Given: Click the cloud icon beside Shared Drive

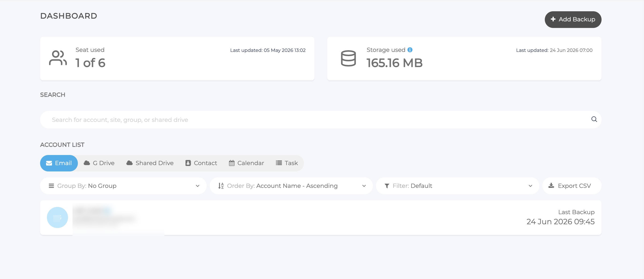Looking at the screenshot, I should click(x=129, y=163).
